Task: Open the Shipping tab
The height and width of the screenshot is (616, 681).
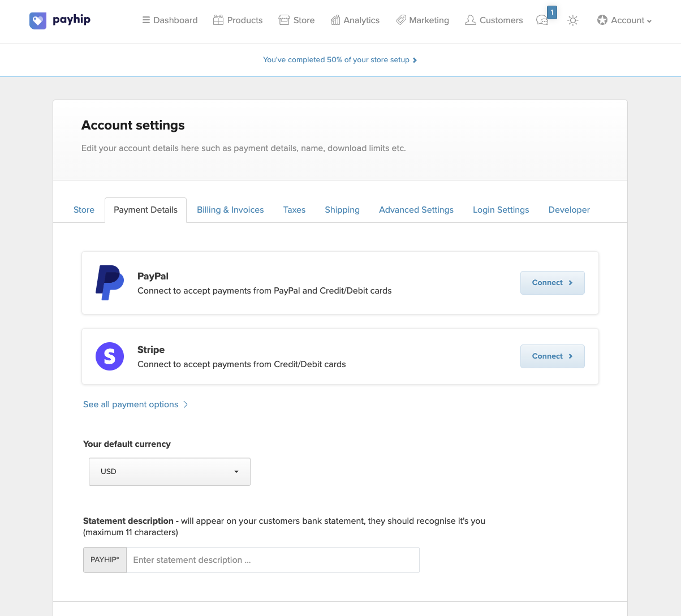Action: [x=342, y=210]
